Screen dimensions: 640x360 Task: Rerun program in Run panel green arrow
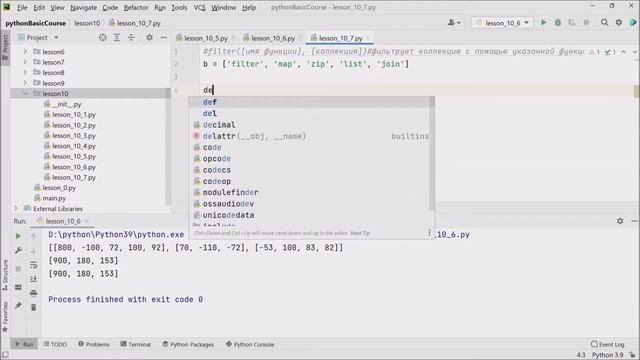tap(18, 236)
